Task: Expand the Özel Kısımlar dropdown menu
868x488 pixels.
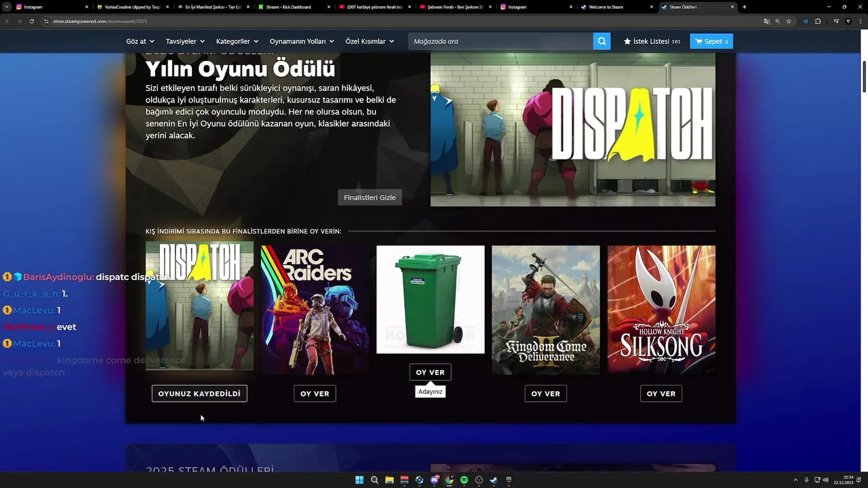Action: [x=370, y=41]
